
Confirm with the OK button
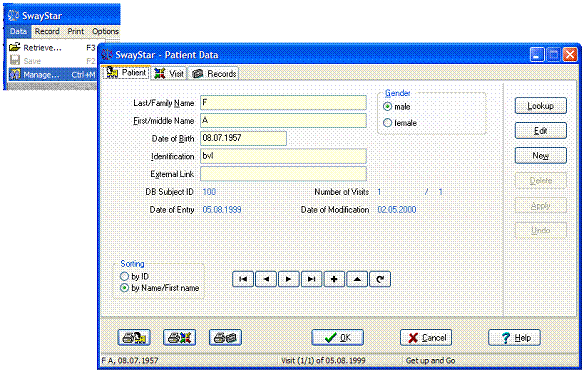[338, 338]
